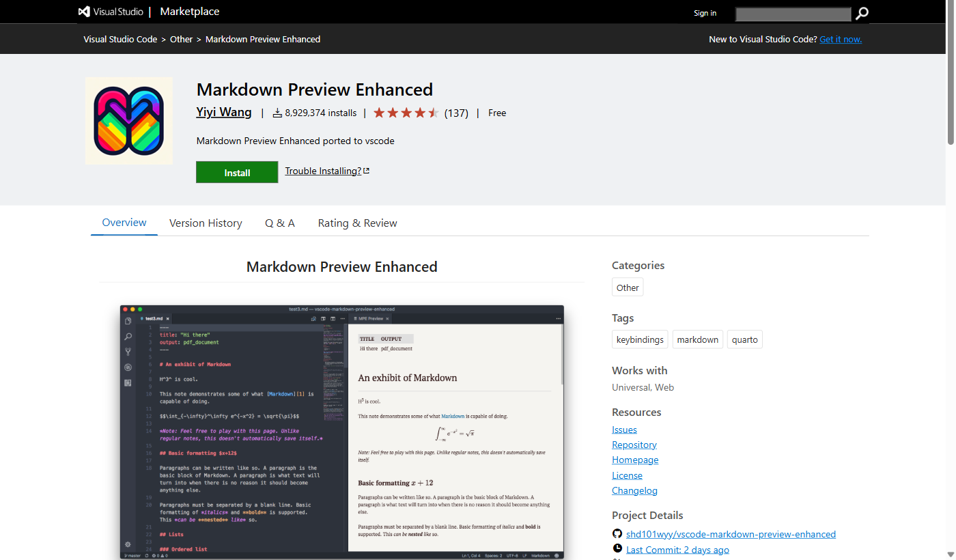This screenshot has width=956, height=560.
Task: Click the Get it now link
Action: (841, 39)
